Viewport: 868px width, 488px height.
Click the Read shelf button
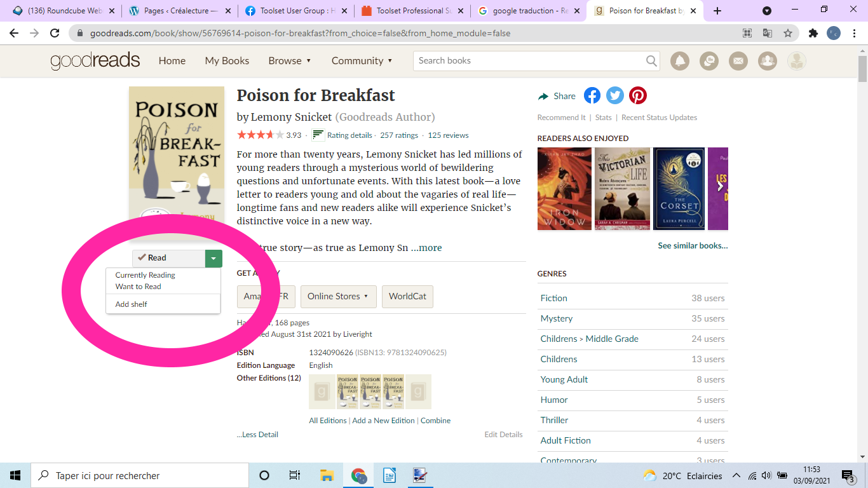[x=169, y=258]
